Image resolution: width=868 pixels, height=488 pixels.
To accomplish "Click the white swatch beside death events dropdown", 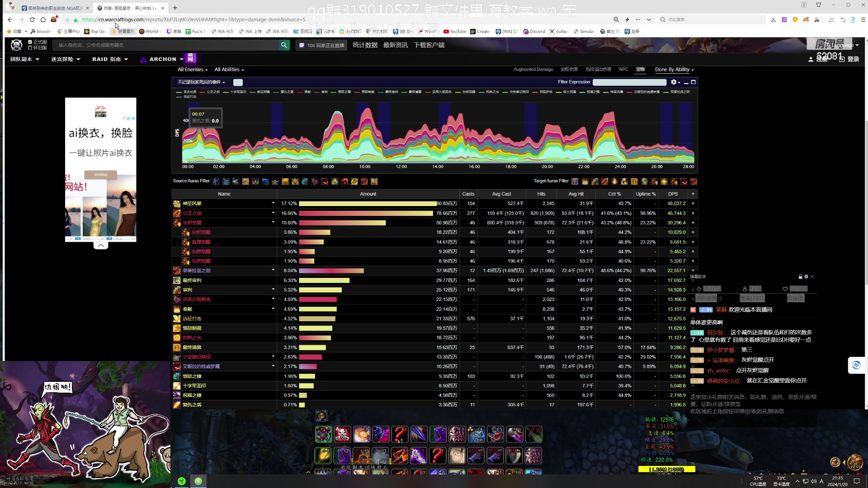I will coord(238,82).
